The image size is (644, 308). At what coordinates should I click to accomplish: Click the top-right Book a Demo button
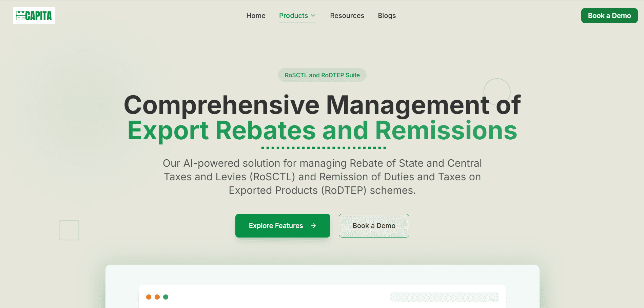(609, 16)
